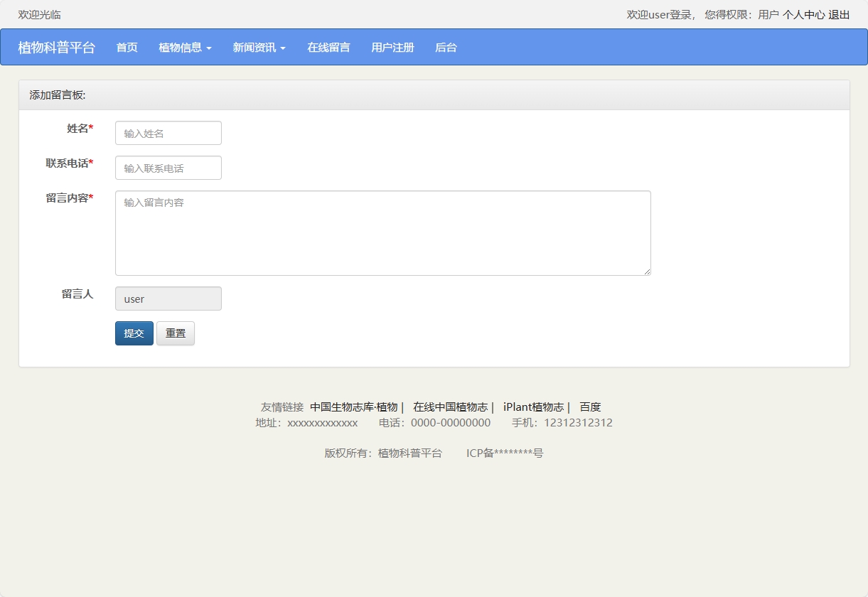Open the iPlant植物志 footer link
This screenshot has width=868, height=597.
tap(533, 407)
